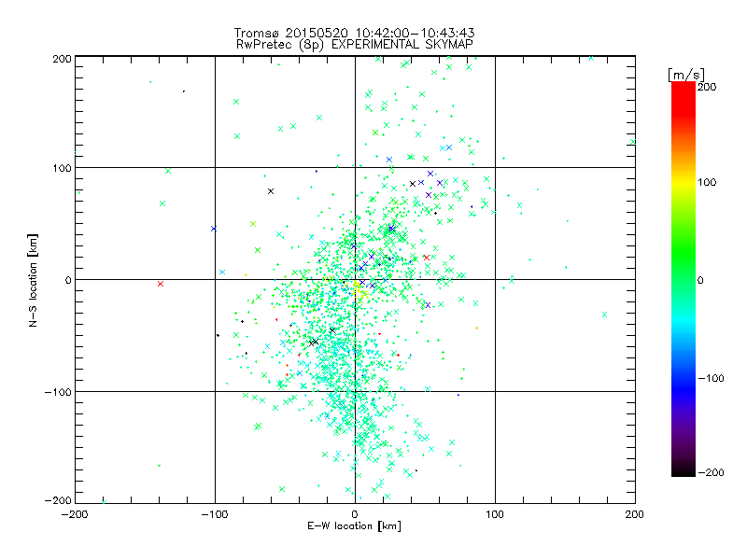This screenshot has width=747, height=560.
Task: Click the black cross marker near (-60, 80) km
Action: pos(271,191)
